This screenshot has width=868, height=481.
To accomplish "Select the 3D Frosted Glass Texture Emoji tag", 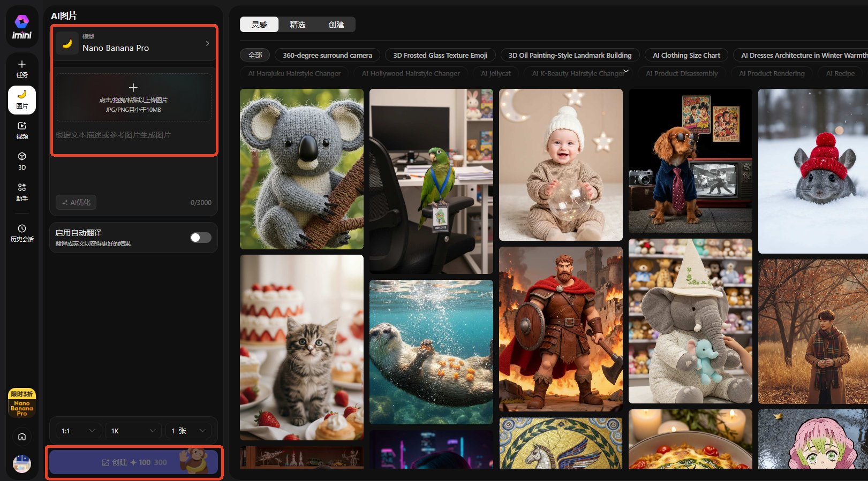I will click(x=440, y=55).
